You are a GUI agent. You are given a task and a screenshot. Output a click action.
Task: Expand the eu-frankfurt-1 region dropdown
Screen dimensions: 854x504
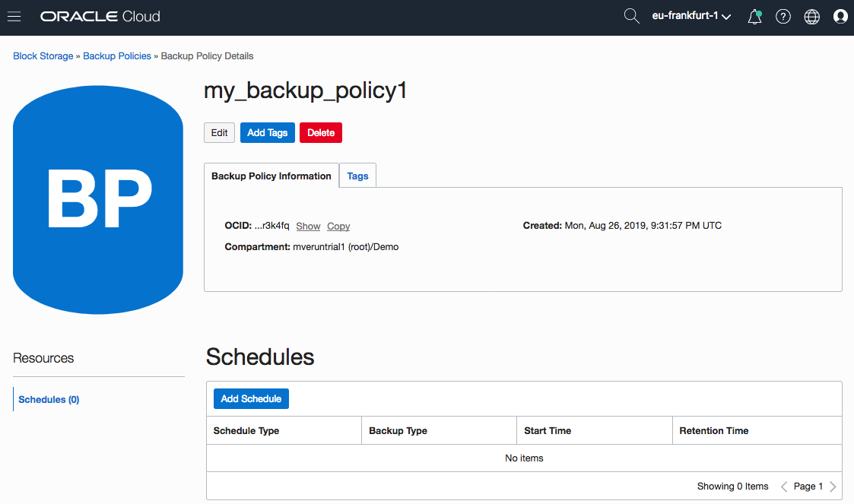(691, 16)
